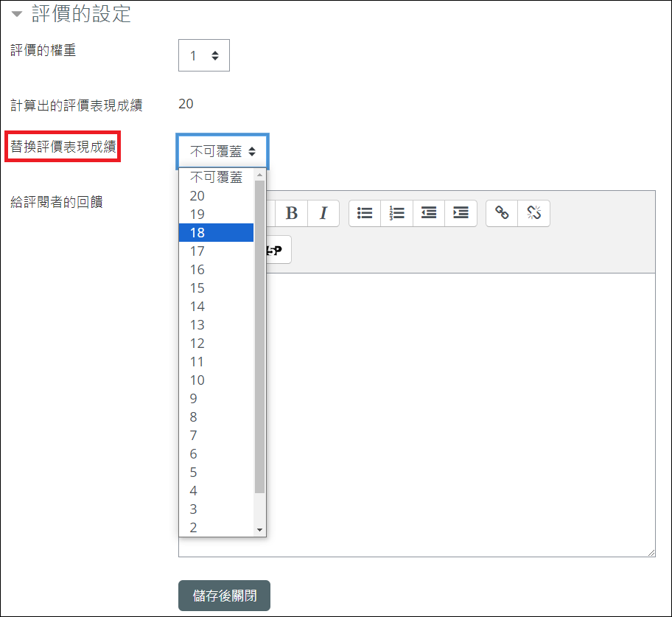The width and height of the screenshot is (672, 617).
Task: Click the 替換評價表現成績 label
Action: pos(63,147)
